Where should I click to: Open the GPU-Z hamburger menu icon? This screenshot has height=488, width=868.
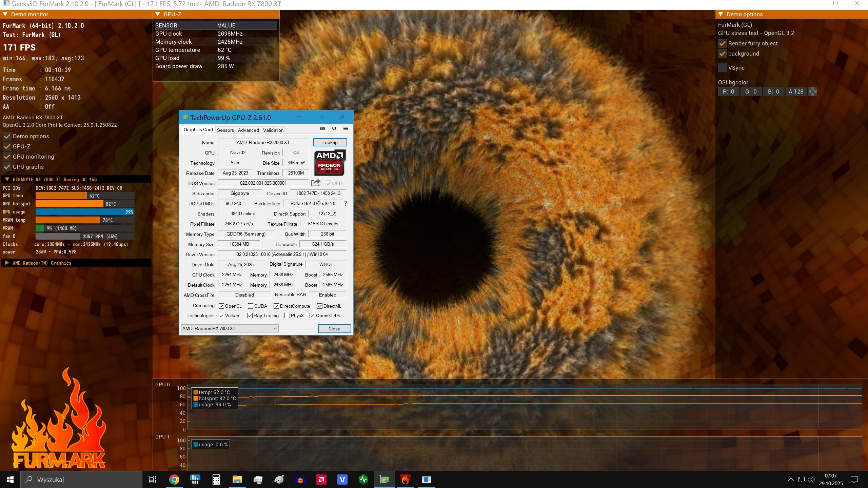[x=346, y=129]
